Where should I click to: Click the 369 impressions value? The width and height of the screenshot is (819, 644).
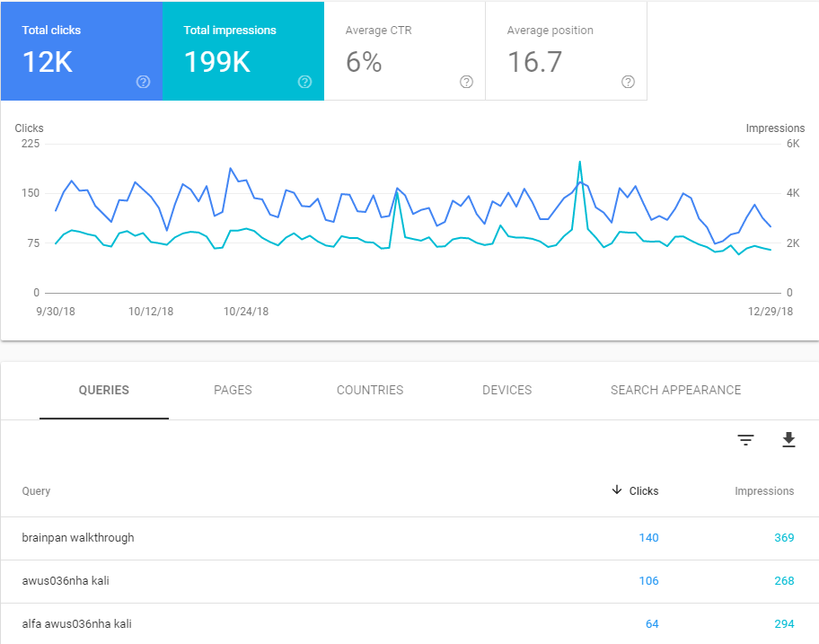pos(784,538)
